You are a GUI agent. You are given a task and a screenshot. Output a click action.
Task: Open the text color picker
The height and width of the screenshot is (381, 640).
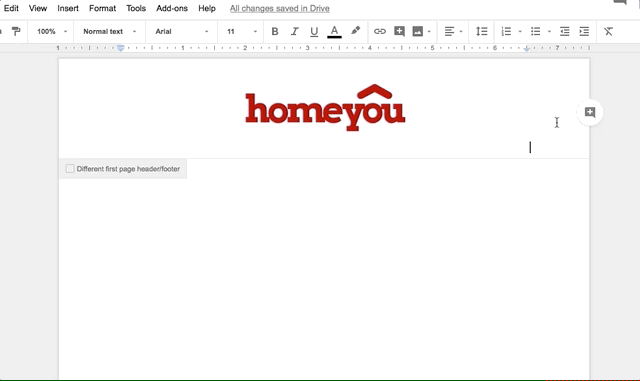click(334, 31)
